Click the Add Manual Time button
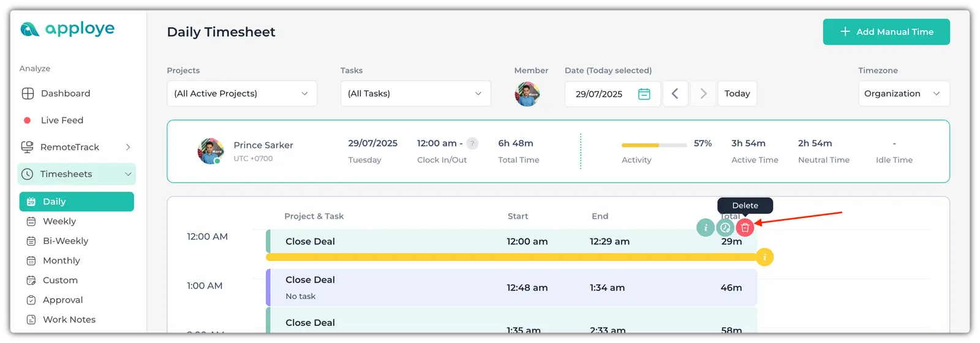Viewport: 980px width, 343px height. 886,32
